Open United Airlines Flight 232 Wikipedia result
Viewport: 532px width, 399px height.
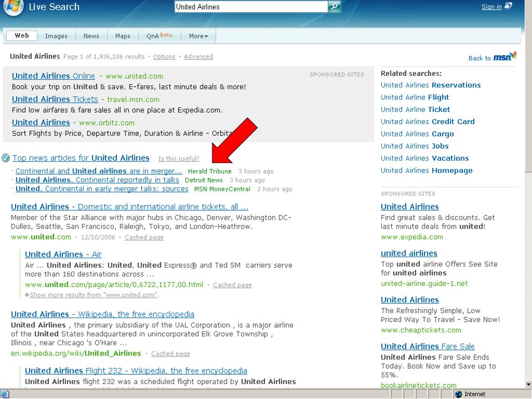pyautogui.click(x=136, y=371)
